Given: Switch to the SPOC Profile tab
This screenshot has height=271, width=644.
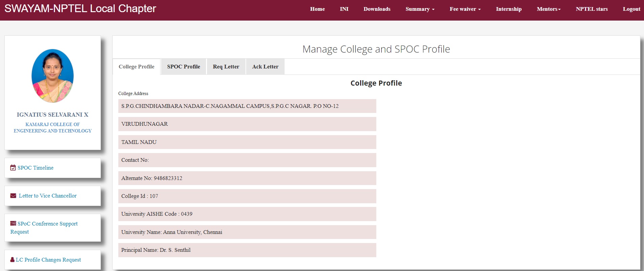Looking at the screenshot, I should (x=183, y=67).
